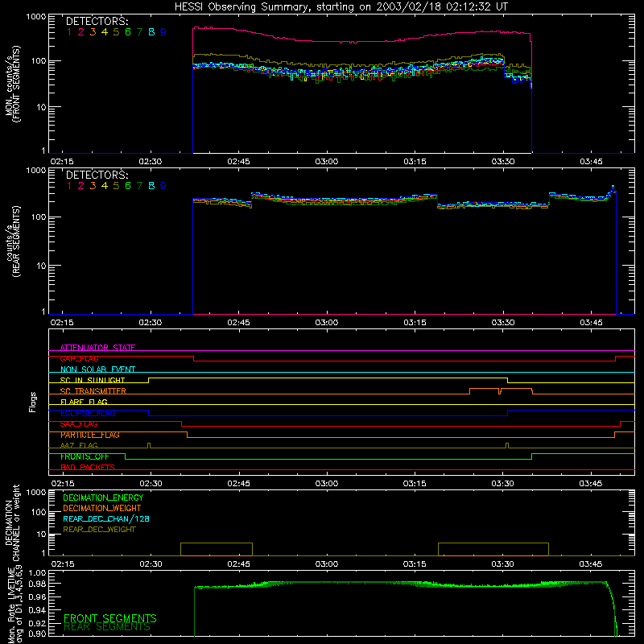Click 02:15 tick label under Flags plot
The height and width of the screenshot is (644, 644).
coord(63,484)
